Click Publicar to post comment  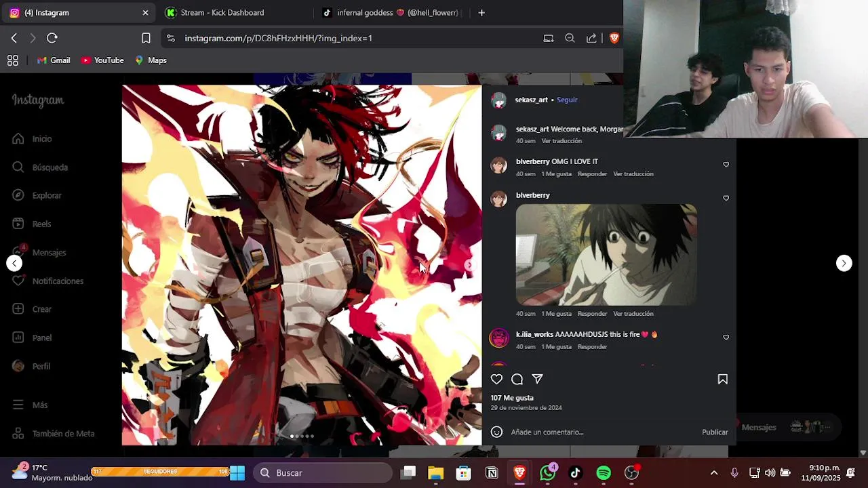(715, 432)
